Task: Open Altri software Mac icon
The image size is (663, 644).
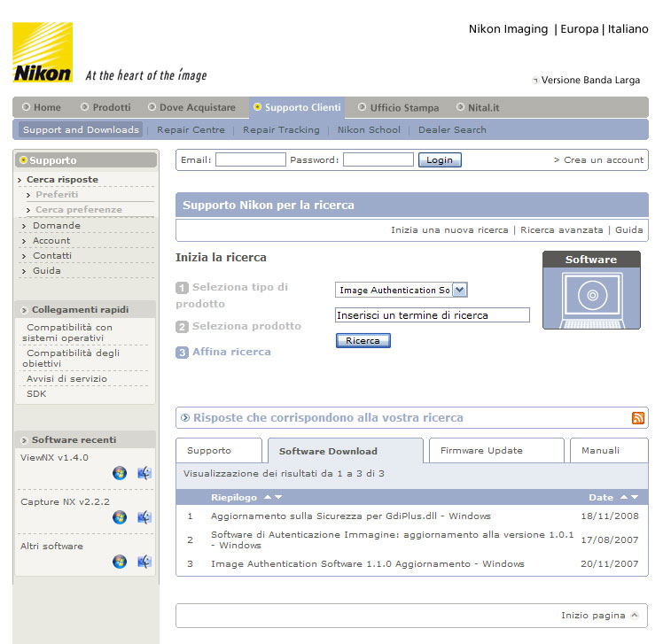Action: click(x=144, y=562)
